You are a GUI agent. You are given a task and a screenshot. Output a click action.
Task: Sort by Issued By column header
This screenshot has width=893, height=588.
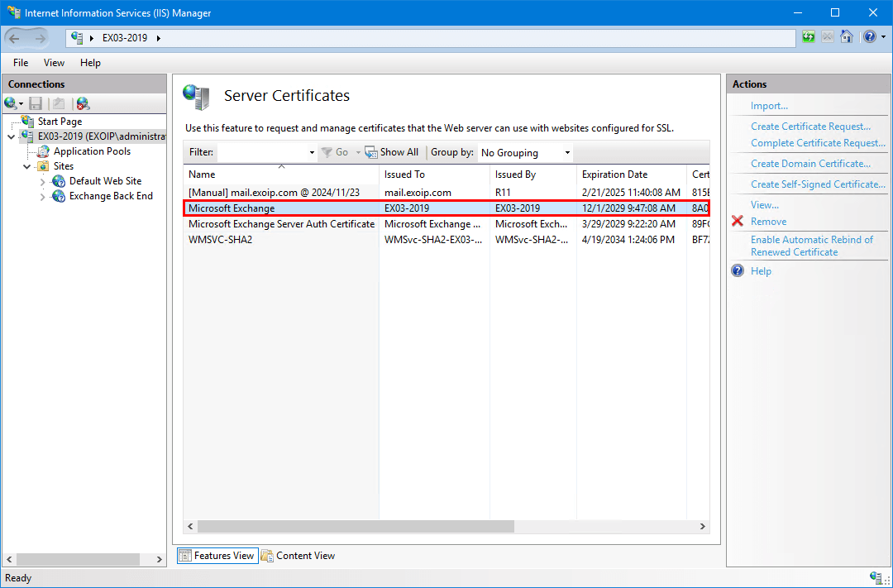coord(533,174)
